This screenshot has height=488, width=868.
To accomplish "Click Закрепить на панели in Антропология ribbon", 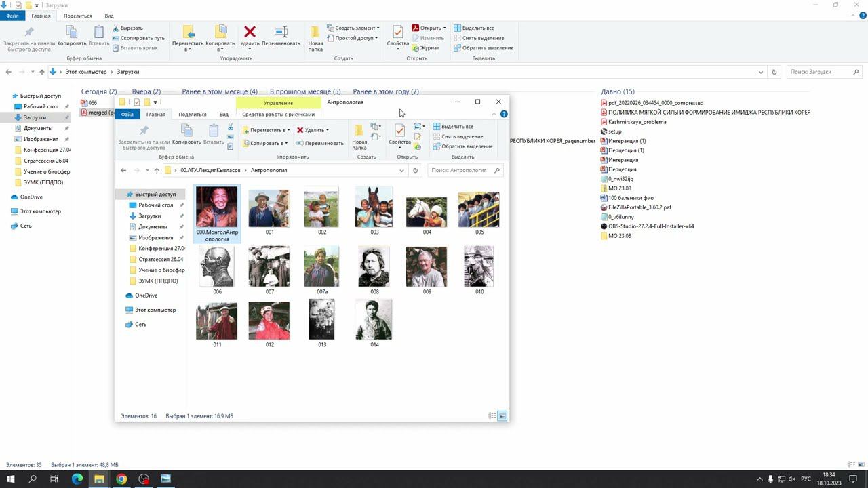I will tap(144, 138).
